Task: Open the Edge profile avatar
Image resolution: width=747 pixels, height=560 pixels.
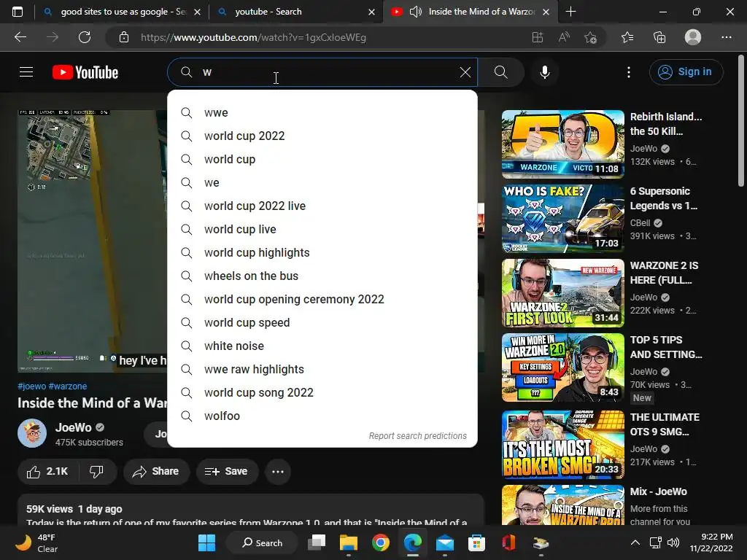Action: 693,37
